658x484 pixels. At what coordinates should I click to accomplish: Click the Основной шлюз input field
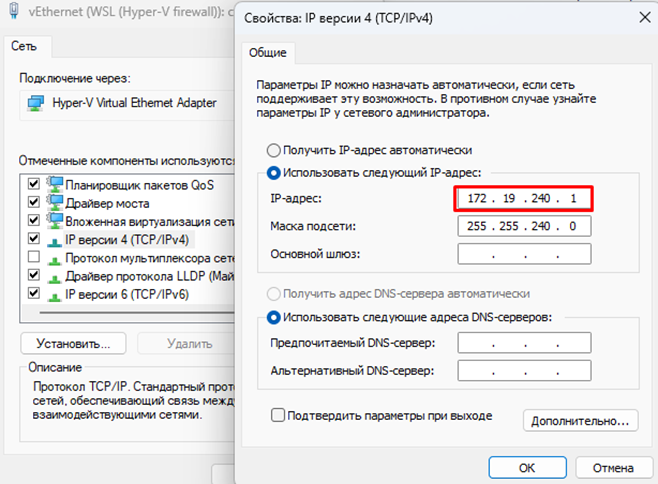[x=523, y=254]
